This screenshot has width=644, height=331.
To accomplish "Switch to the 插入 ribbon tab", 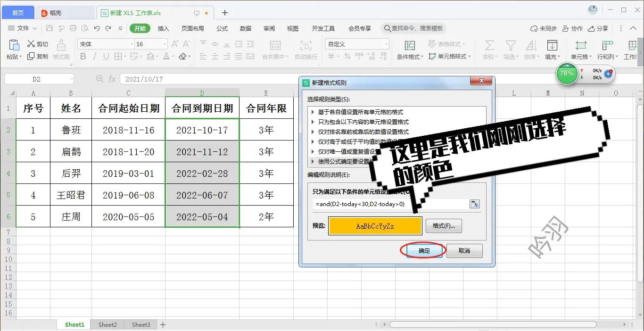I will [x=164, y=28].
